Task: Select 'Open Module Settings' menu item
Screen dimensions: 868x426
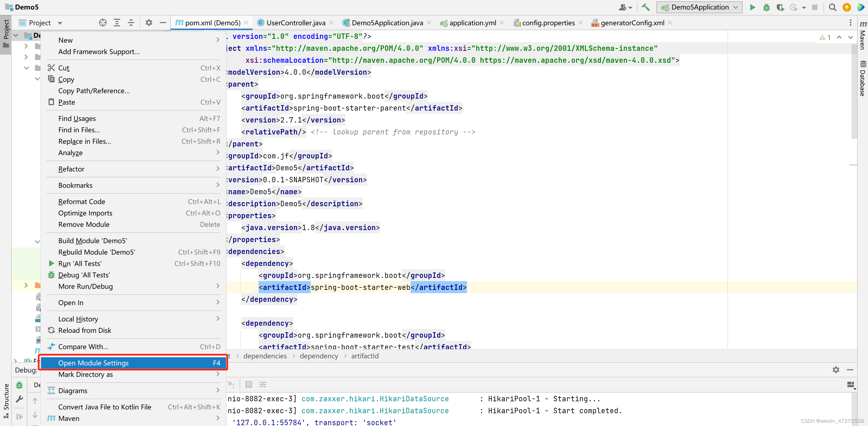Action: (138, 362)
